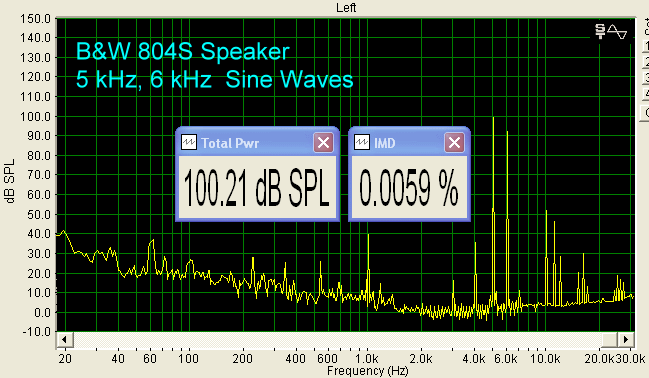Click the Total Pwr window waveform icon
649x378 pixels.
(x=189, y=143)
